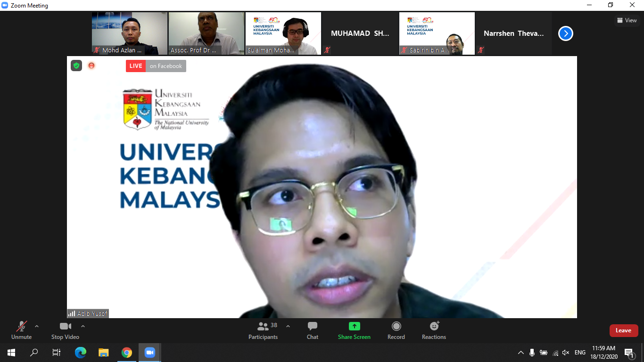Screen dimensions: 644x362
Task: Click the LIVE on Facebook indicator
Action: (156, 66)
